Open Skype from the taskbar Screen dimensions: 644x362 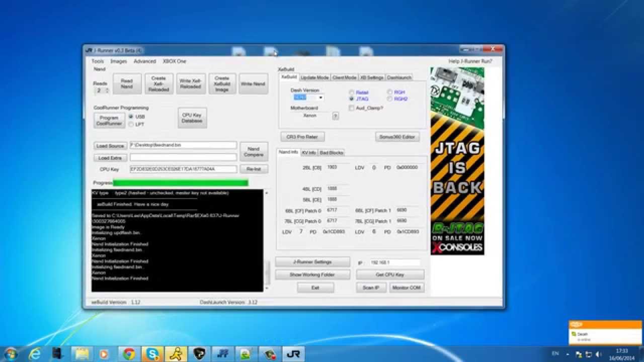(152, 353)
